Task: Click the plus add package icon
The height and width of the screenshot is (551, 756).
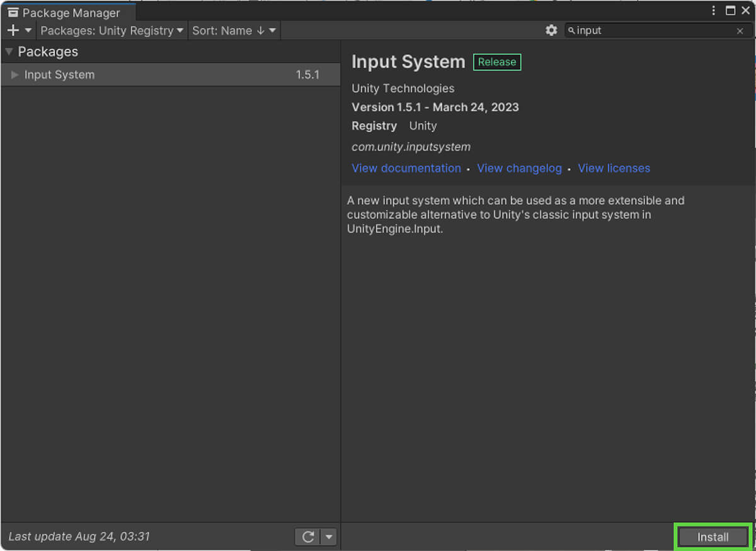Action: coord(13,30)
